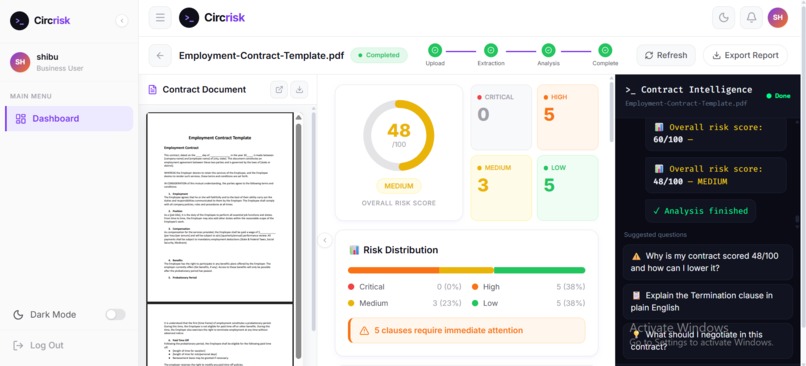Click the Circrisk logo in the top header
Image resolution: width=806 pixels, height=366 pixels.
212,17
